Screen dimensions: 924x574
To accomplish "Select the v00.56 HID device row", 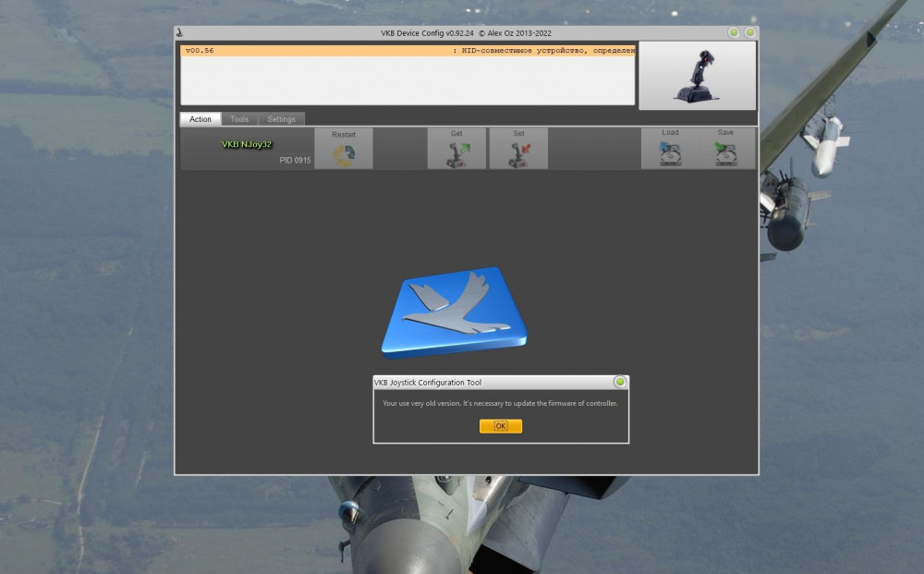I will pyautogui.click(x=407, y=51).
